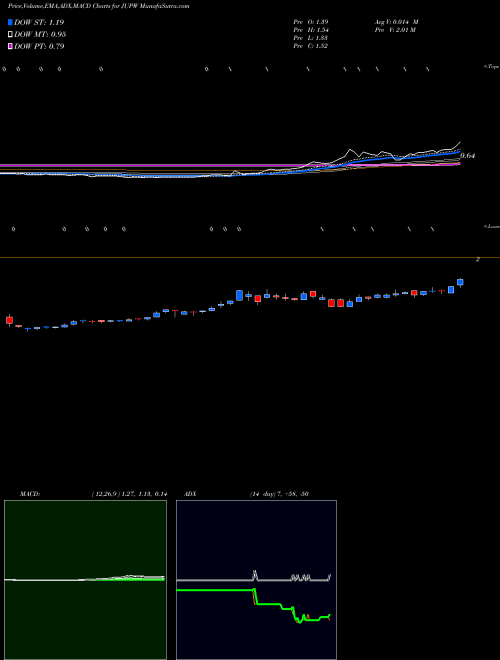Select the 'DOW ST: 1.19' legend label
Image resolution: width=500 pixels, height=660 pixels.
(x=39, y=22)
